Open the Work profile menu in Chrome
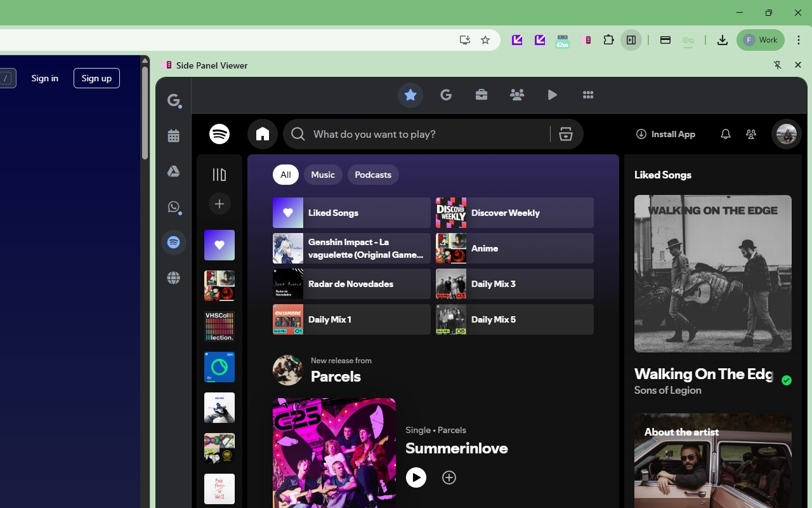The width and height of the screenshot is (812, 508). (x=761, y=40)
